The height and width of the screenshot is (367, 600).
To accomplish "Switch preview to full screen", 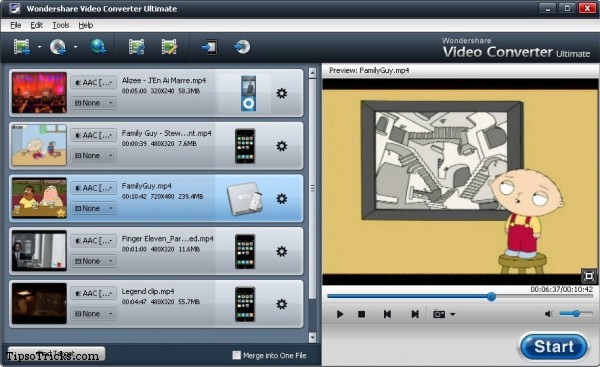I will (589, 276).
